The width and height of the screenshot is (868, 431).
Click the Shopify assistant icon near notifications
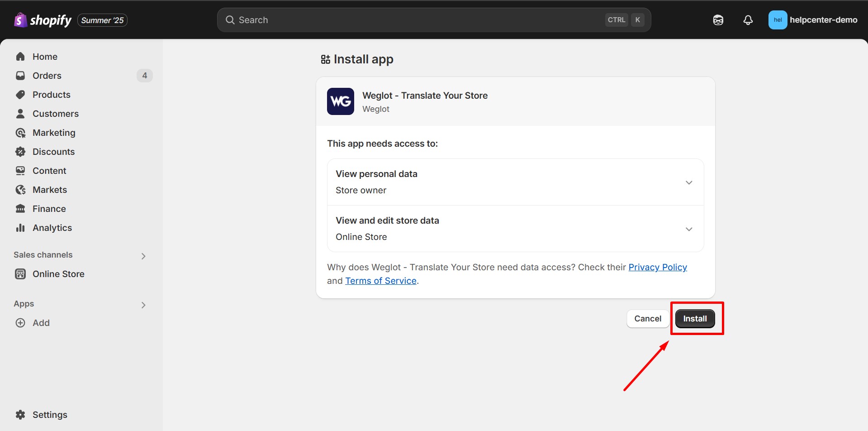pyautogui.click(x=718, y=20)
